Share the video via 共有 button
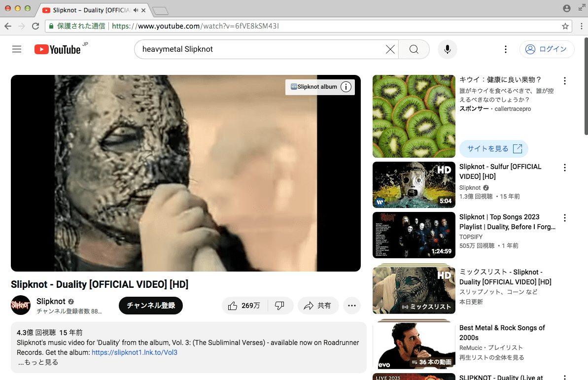Screen dimensions: 588x380 (x=318, y=306)
